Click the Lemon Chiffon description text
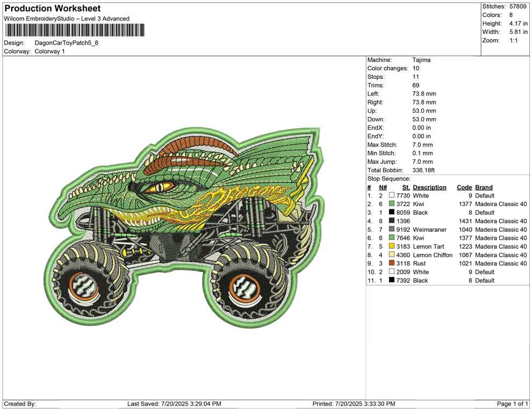 click(433, 255)
